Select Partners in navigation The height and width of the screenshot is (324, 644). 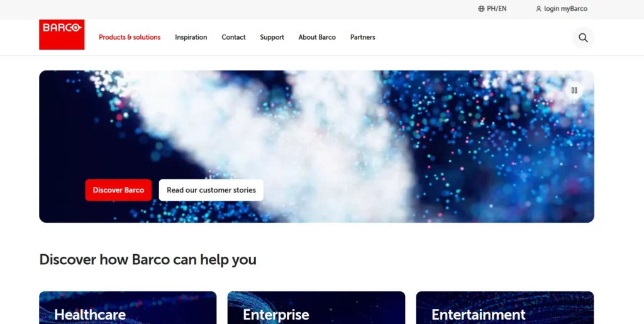363,37
